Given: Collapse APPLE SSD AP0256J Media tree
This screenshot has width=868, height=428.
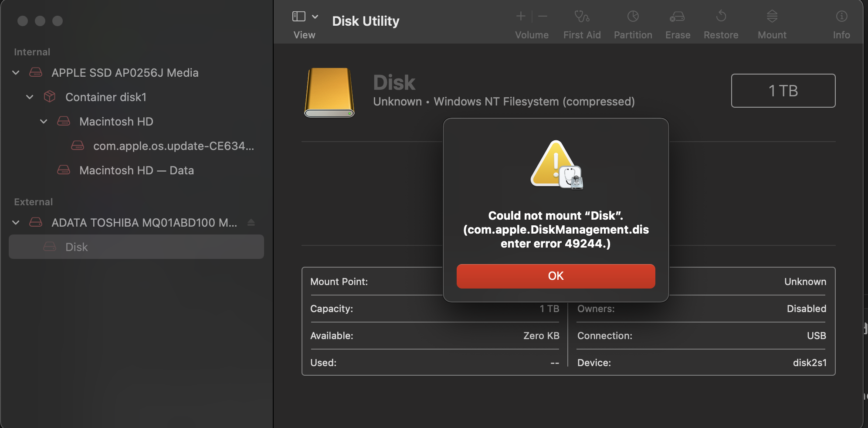Looking at the screenshot, I should click(16, 73).
